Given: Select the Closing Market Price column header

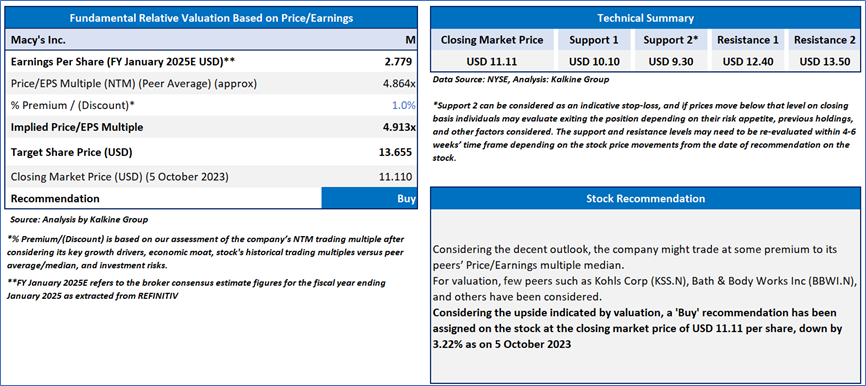Looking at the screenshot, I should coord(492,40).
